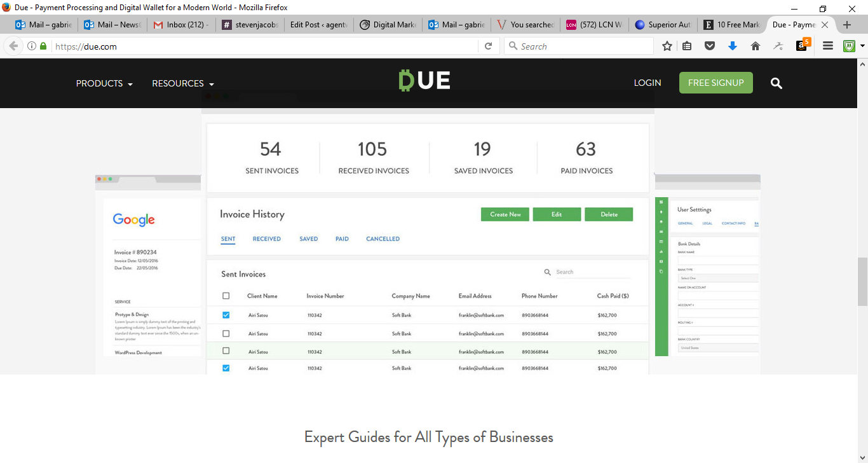868x463 pixels.
Task: Click the scrollbar up arrow
Action: (862, 64)
